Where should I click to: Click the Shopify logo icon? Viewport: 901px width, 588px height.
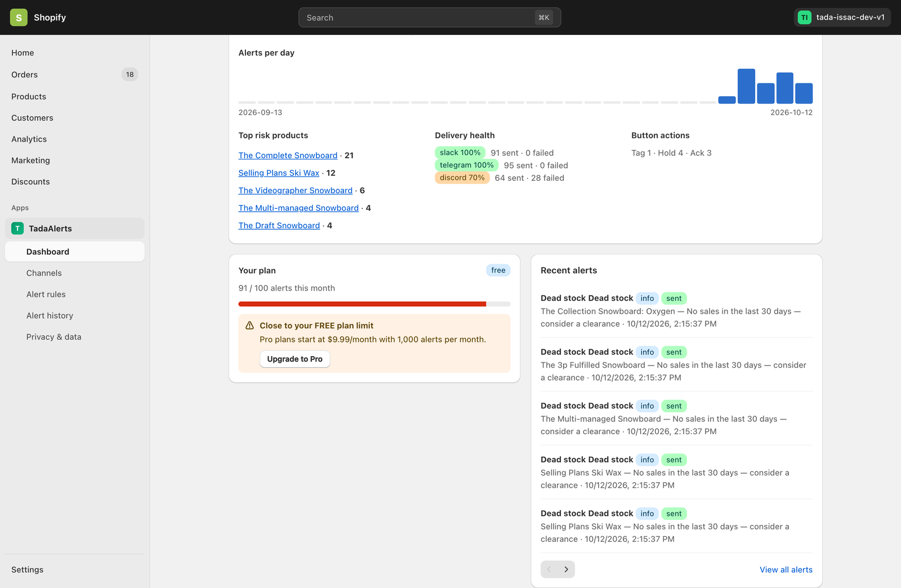pos(19,17)
